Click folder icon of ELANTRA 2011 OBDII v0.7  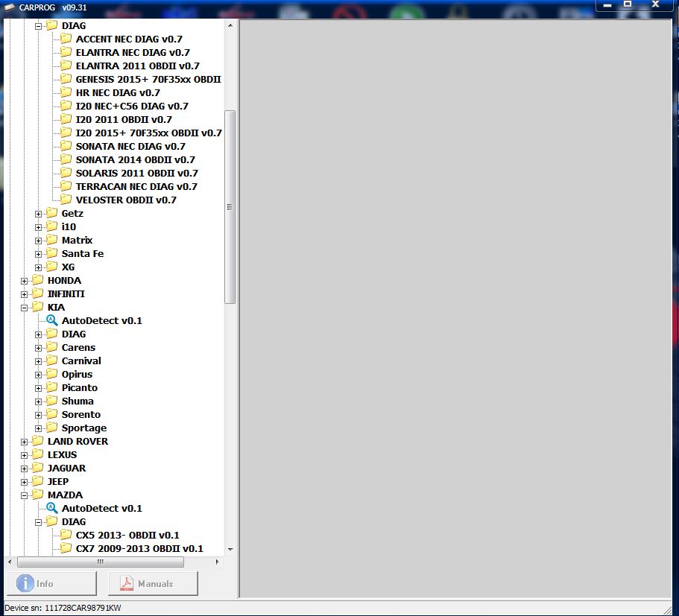66,66
